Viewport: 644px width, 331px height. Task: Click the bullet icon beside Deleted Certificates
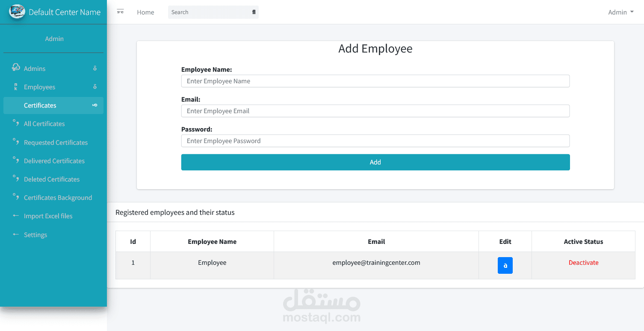point(16,179)
